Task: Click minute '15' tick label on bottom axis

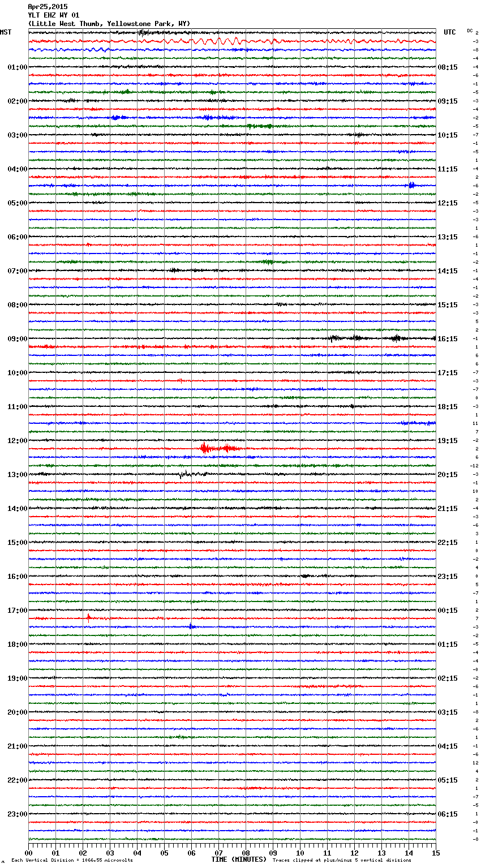Action: (x=436, y=852)
